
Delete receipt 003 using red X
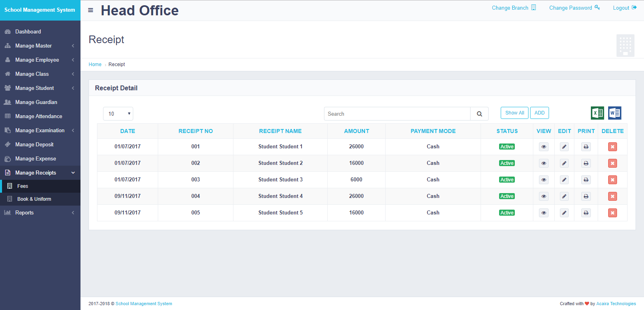click(613, 180)
